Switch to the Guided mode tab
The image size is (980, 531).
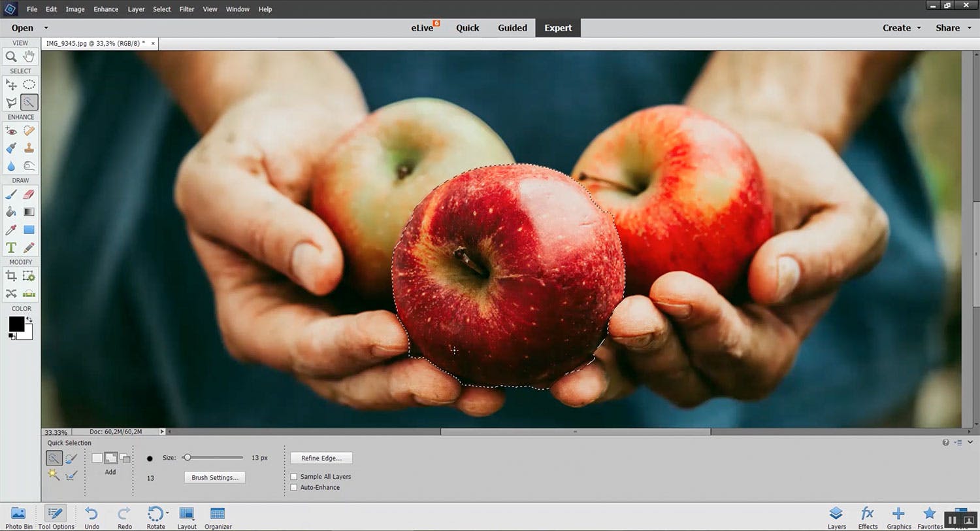coord(512,27)
